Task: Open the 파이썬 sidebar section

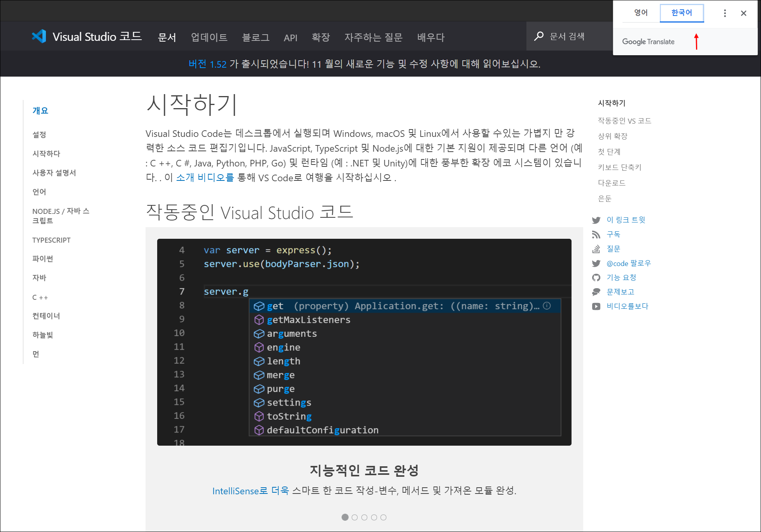Action: (x=43, y=259)
